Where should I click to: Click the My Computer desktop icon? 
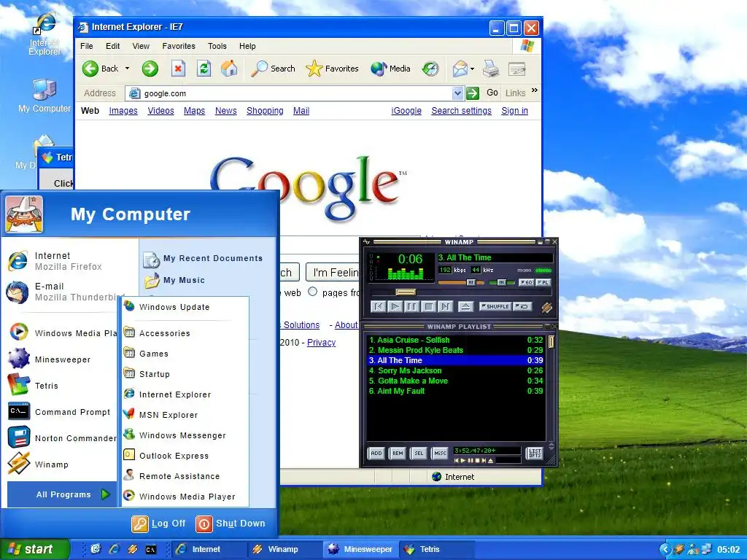click(44, 96)
